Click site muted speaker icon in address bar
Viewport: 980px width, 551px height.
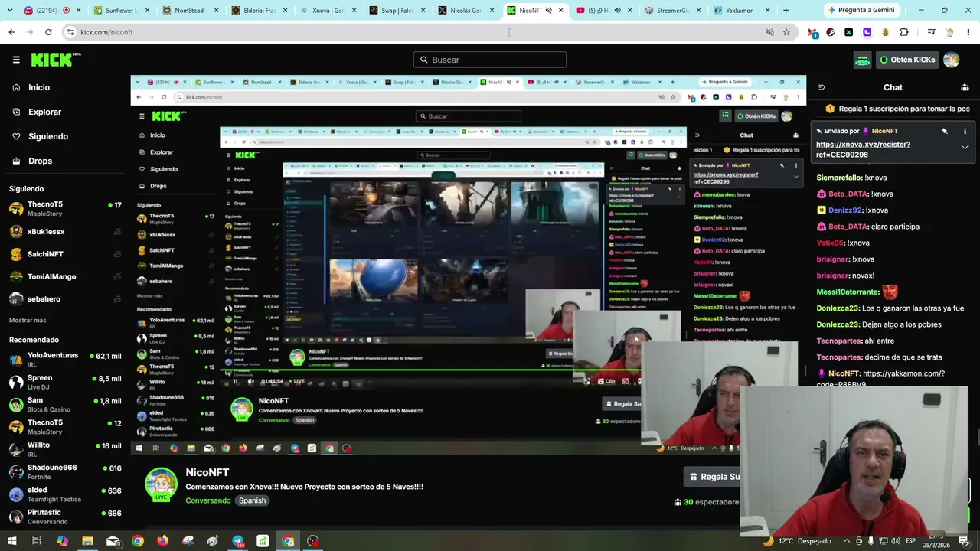click(770, 32)
